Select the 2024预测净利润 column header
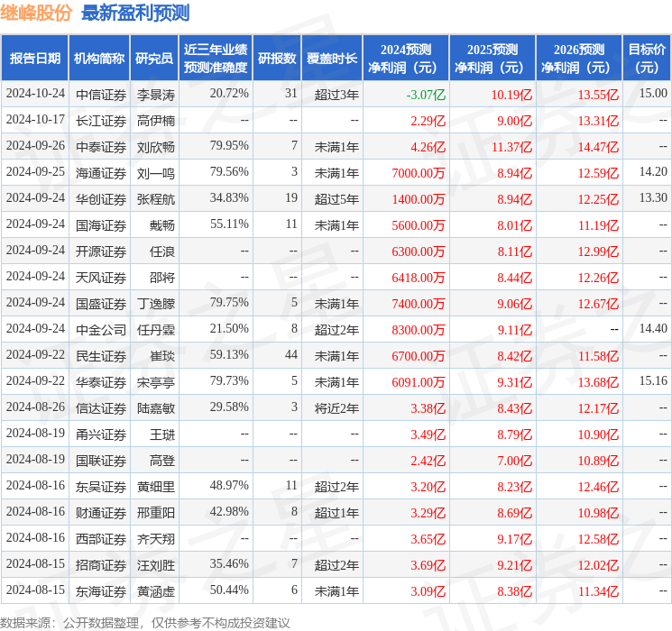This screenshot has width=672, height=631. tap(406, 59)
